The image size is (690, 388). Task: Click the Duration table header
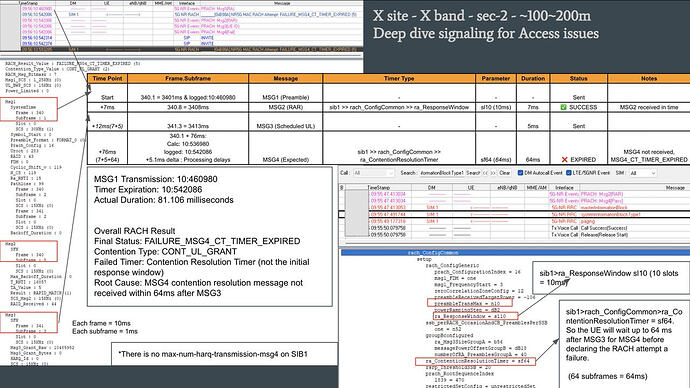click(x=533, y=78)
